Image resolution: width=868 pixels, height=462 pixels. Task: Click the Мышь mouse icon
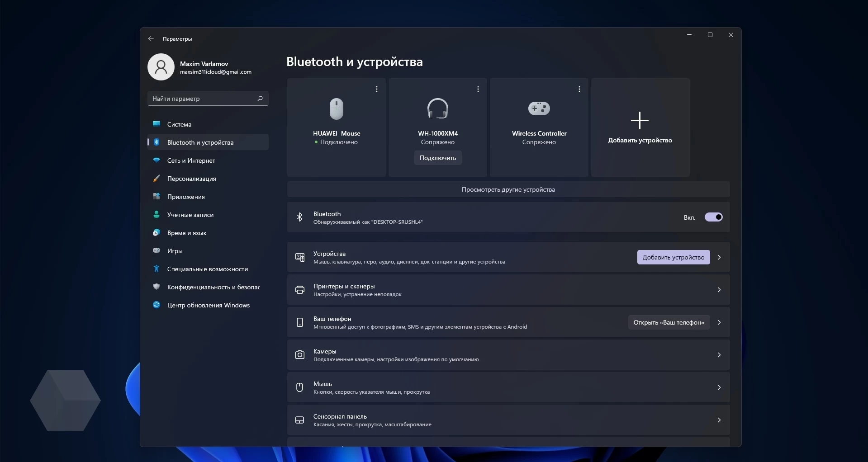tap(299, 387)
